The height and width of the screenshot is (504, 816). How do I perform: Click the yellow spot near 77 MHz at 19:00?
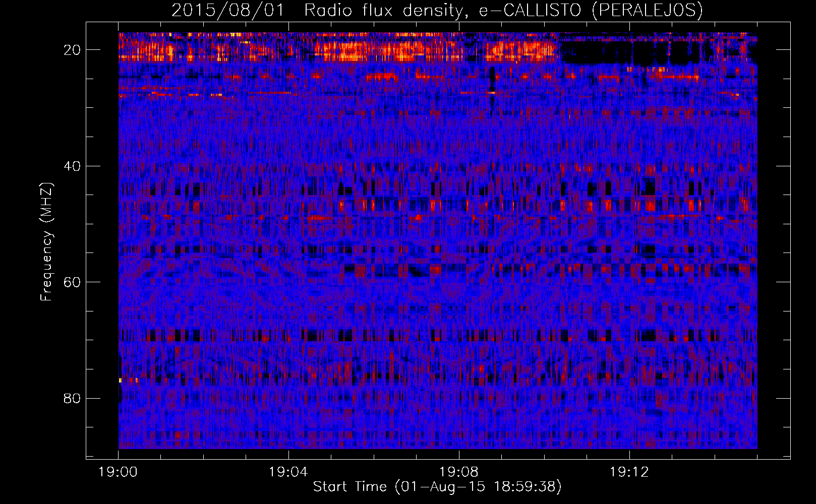(x=120, y=380)
